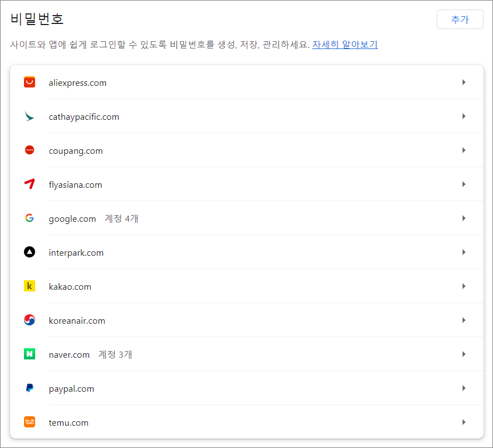Click the 비밀번호 page heading
Screen dimensions: 493x448
[x=37, y=19]
